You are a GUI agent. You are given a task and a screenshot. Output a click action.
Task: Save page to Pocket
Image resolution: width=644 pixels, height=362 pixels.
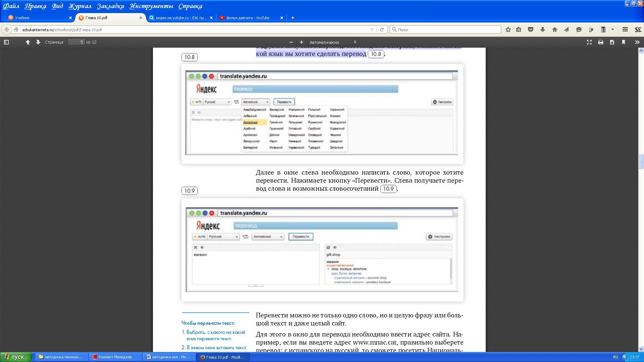pos(531,29)
